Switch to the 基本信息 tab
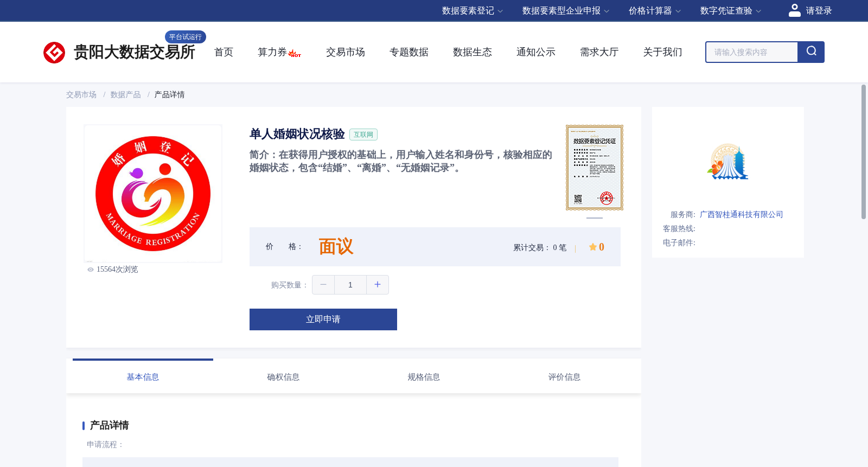This screenshot has height=467, width=868. [x=143, y=377]
